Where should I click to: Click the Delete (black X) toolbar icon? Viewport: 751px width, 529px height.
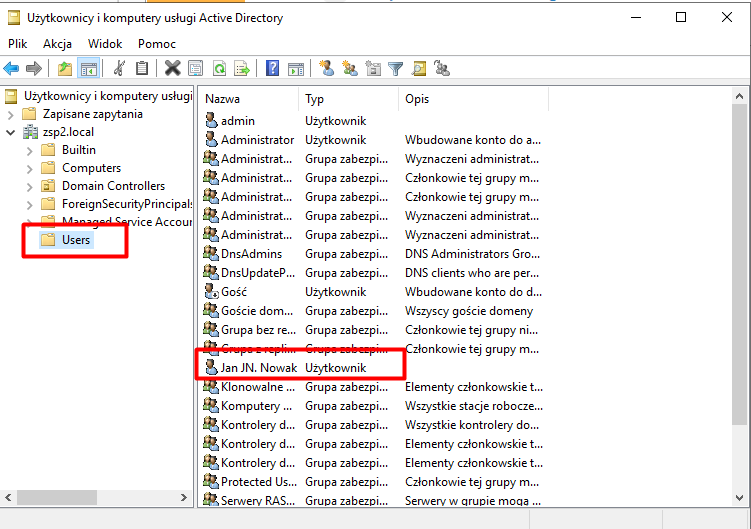[x=172, y=68]
